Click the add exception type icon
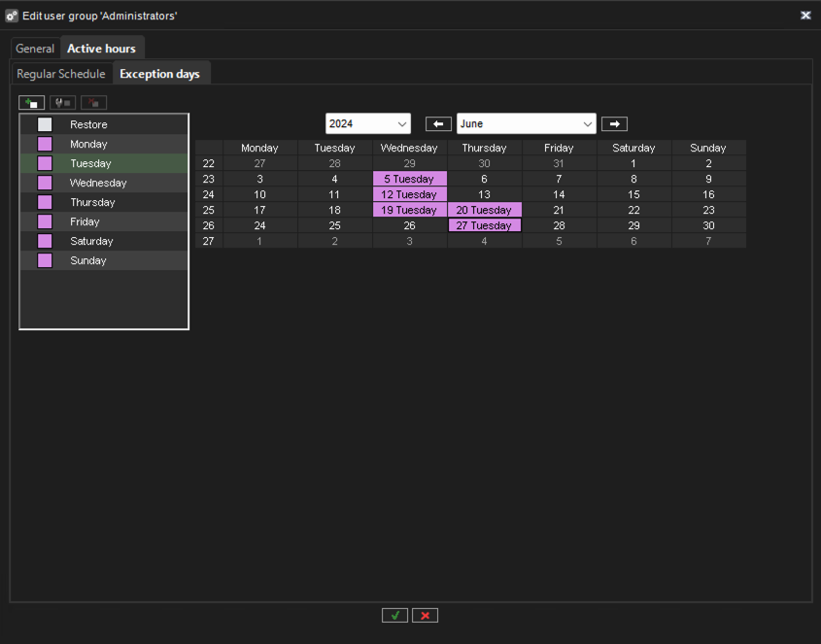Image resolution: width=821 pixels, height=644 pixels. point(32,102)
